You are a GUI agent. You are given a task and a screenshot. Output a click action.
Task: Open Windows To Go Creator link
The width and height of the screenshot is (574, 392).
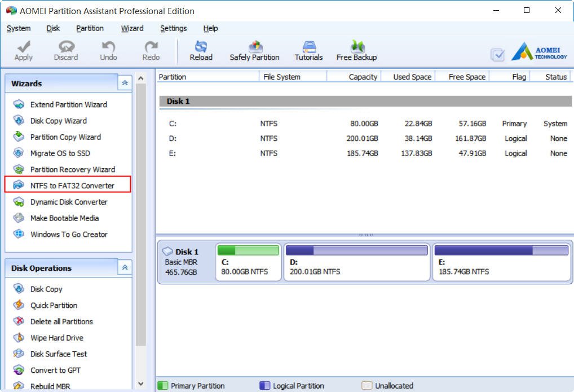click(69, 234)
